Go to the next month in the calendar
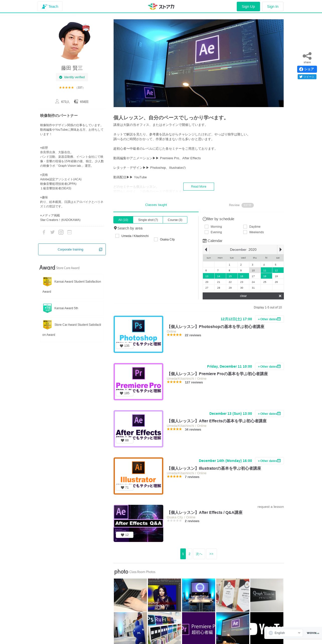 [x=280, y=250]
